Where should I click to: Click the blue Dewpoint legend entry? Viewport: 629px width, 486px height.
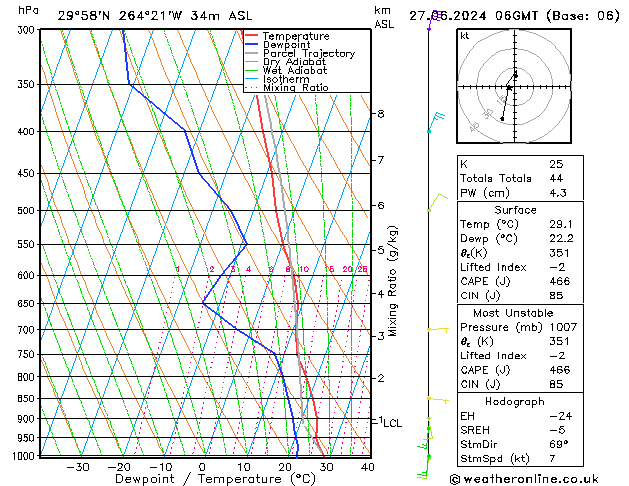[289, 45]
